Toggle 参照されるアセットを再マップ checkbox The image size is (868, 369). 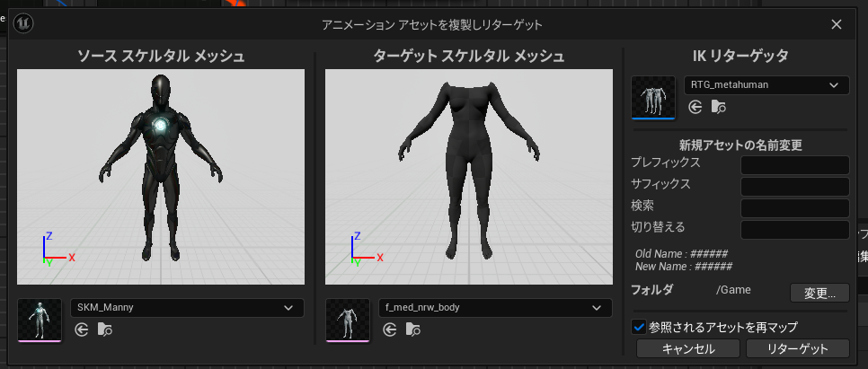639,327
